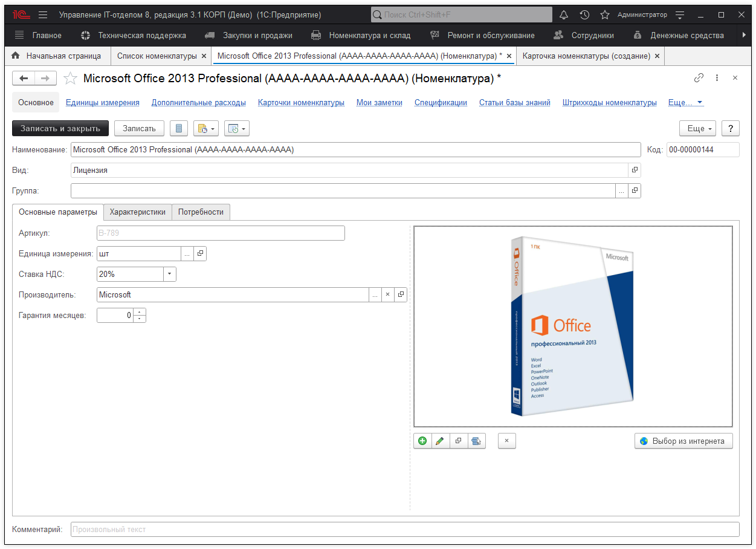Click the clear image X button
The width and height of the screenshot is (756, 549).
[x=506, y=441]
